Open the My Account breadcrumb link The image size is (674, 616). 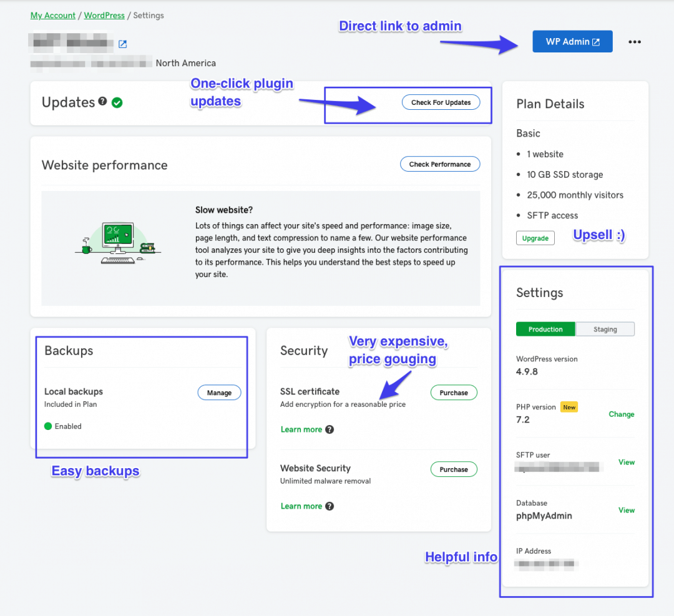click(52, 15)
